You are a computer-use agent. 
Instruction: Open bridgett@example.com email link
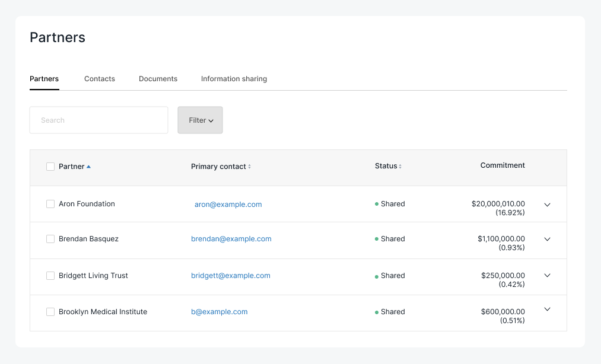coord(231,276)
